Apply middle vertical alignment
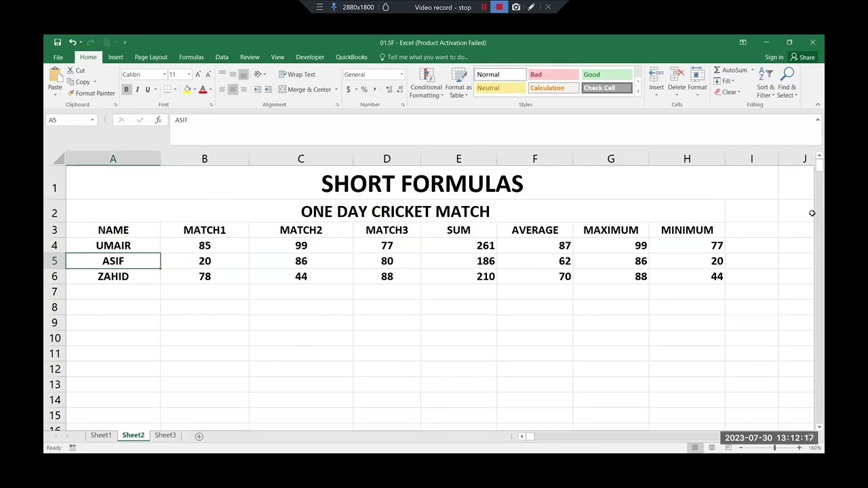 [233, 75]
